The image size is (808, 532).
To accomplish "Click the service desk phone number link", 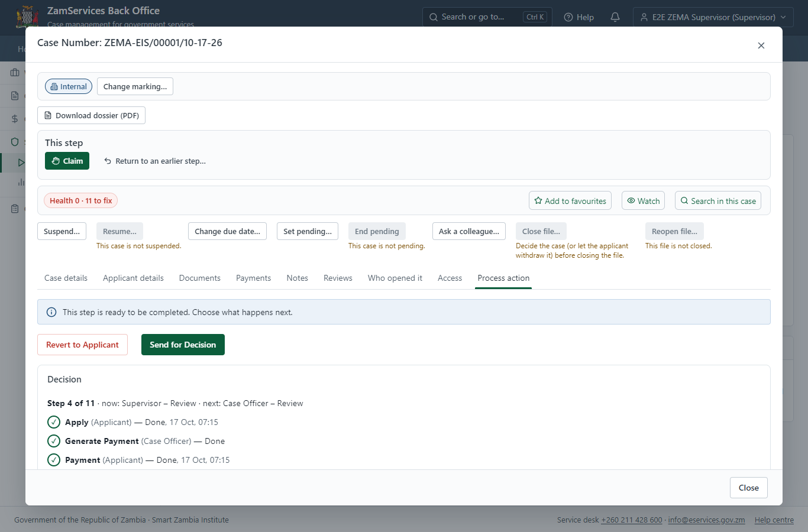I will 632,520.
